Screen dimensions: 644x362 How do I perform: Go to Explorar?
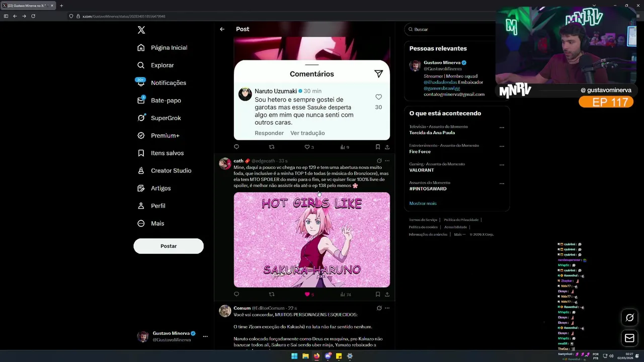click(x=155, y=65)
